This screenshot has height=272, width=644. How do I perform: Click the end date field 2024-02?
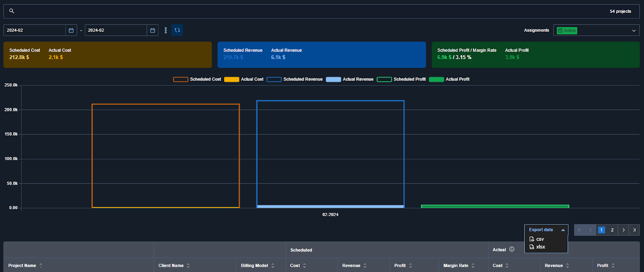click(x=116, y=30)
